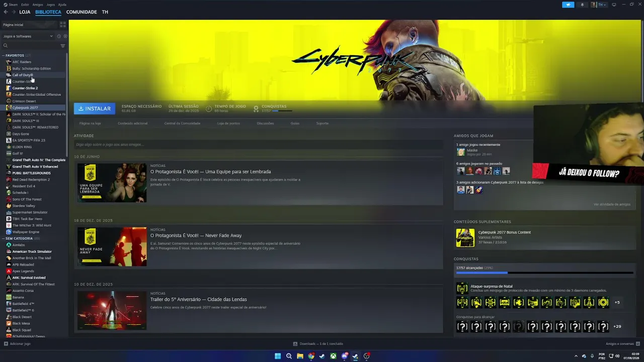Open Google Chrome from the taskbar
This screenshot has height=362, width=644.
[311, 356]
